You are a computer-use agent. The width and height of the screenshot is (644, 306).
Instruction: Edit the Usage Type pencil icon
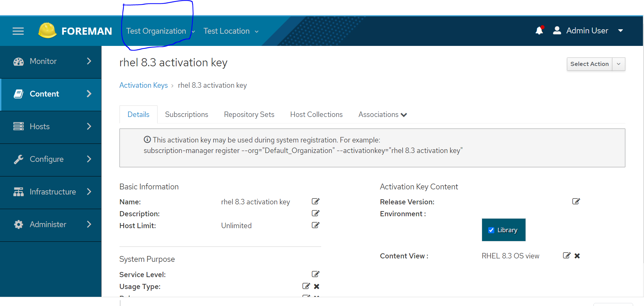306,286
